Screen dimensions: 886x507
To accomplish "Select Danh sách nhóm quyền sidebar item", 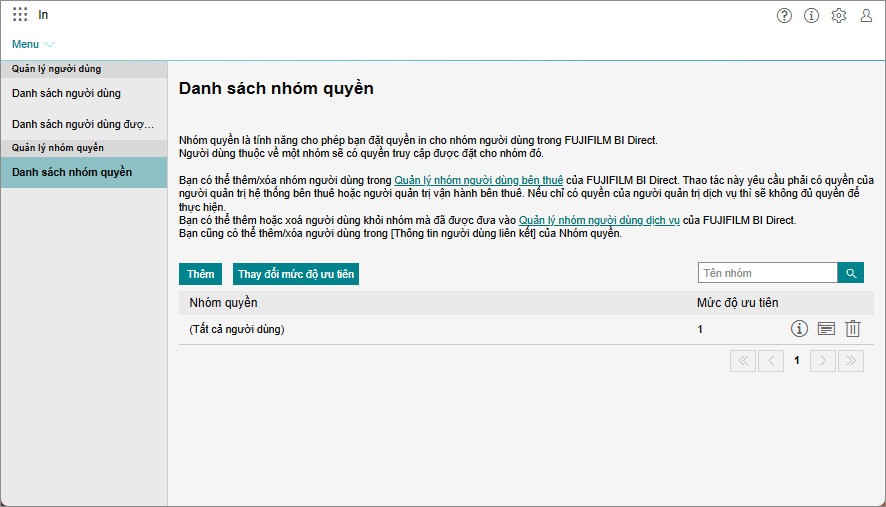I will tap(72, 172).
